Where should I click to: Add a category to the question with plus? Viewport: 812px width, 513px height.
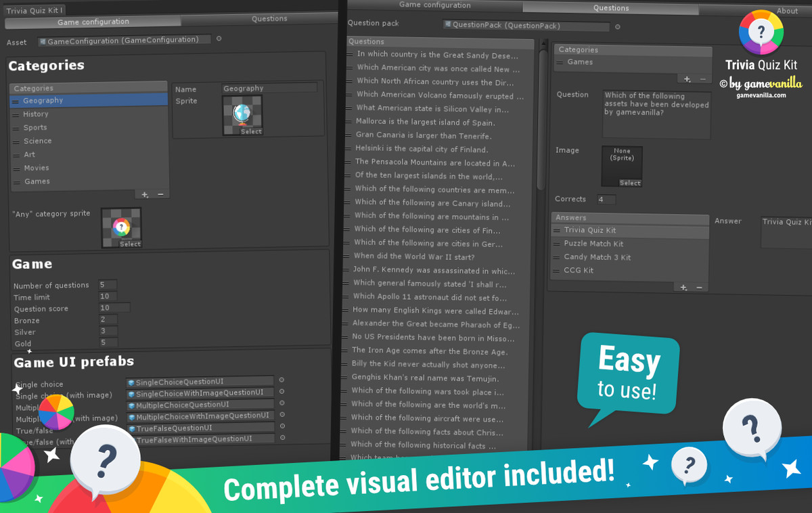pos(687,79)
